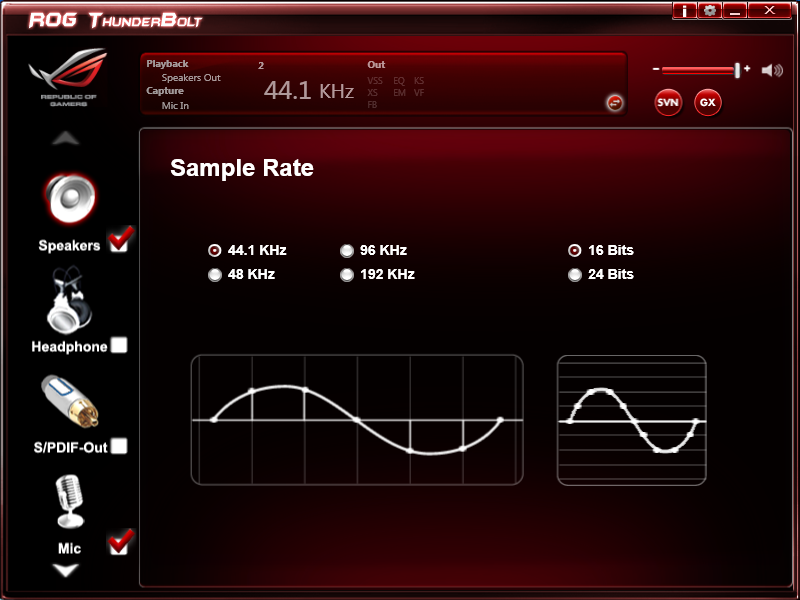This screenshot has height=600, width=800.
Task: Click the XS indicator
Action: [372, 93]
